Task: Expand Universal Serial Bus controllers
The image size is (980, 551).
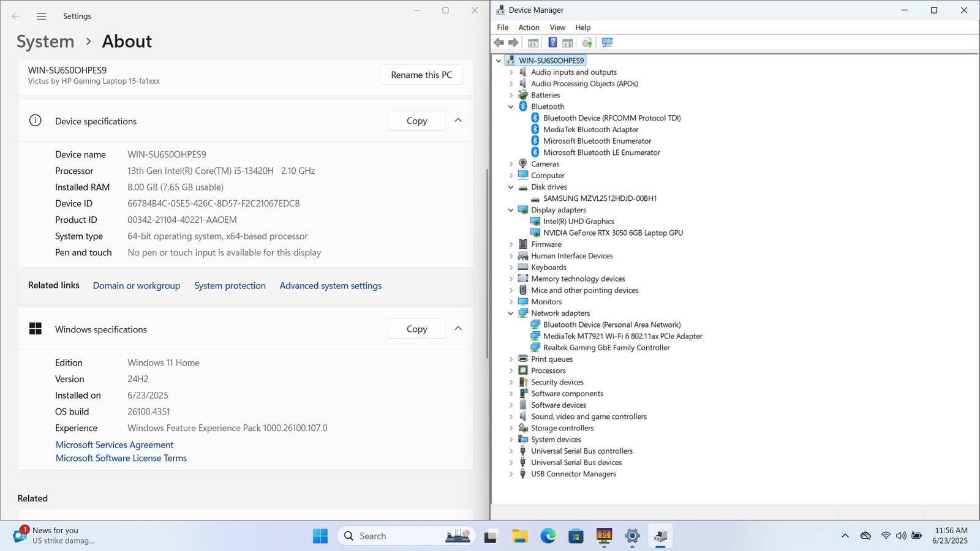Action: 511,451
